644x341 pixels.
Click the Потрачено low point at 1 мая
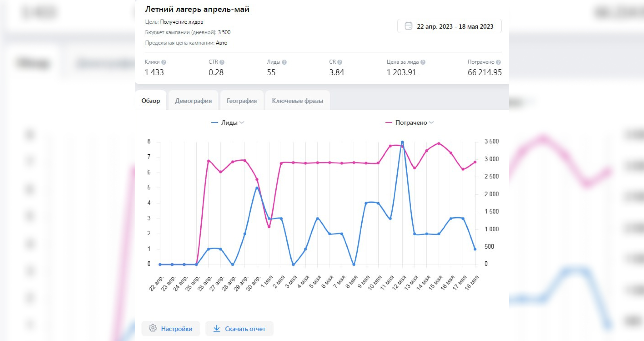tap(269, 227)
